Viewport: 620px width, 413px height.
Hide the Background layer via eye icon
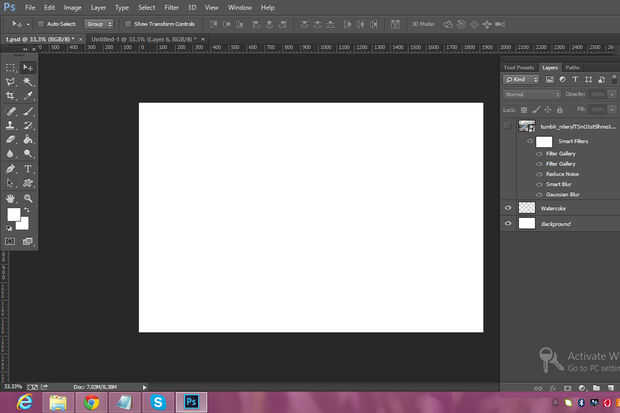click(508, 223)
